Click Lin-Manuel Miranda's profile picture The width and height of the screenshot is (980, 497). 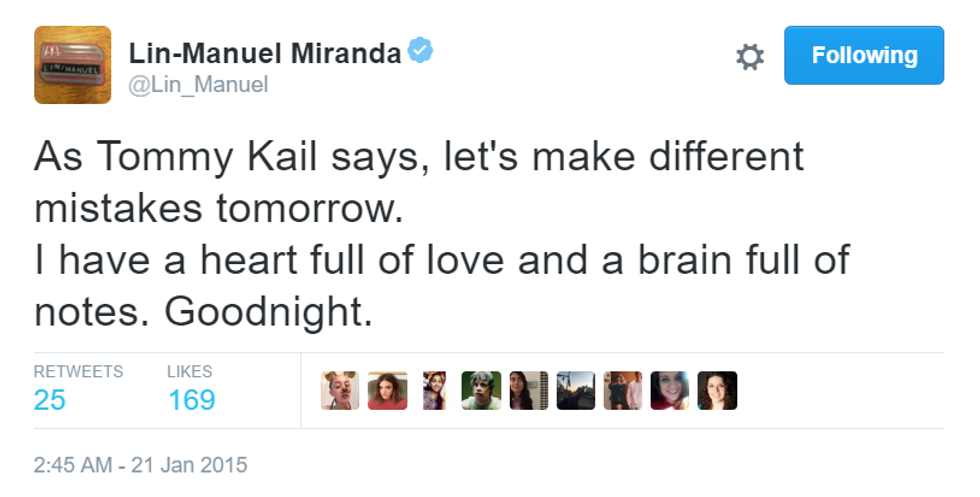[73, 65]
